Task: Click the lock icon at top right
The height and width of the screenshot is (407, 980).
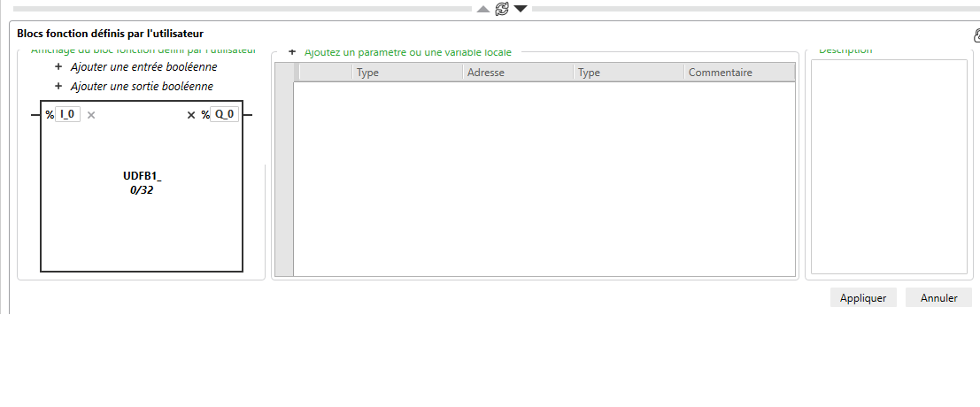Action: point(976,36)
